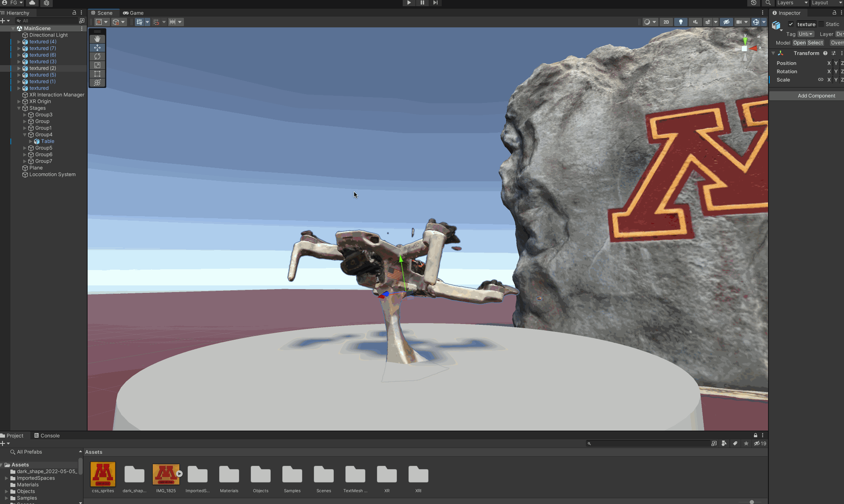Click the Pause playback button
The image size is (844, 504).
tap(422, 2)
